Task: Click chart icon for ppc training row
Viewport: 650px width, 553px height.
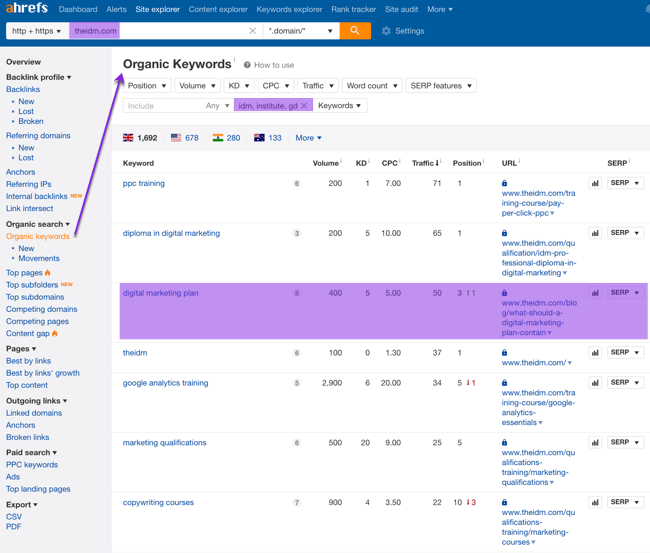Action: (595, 183)
